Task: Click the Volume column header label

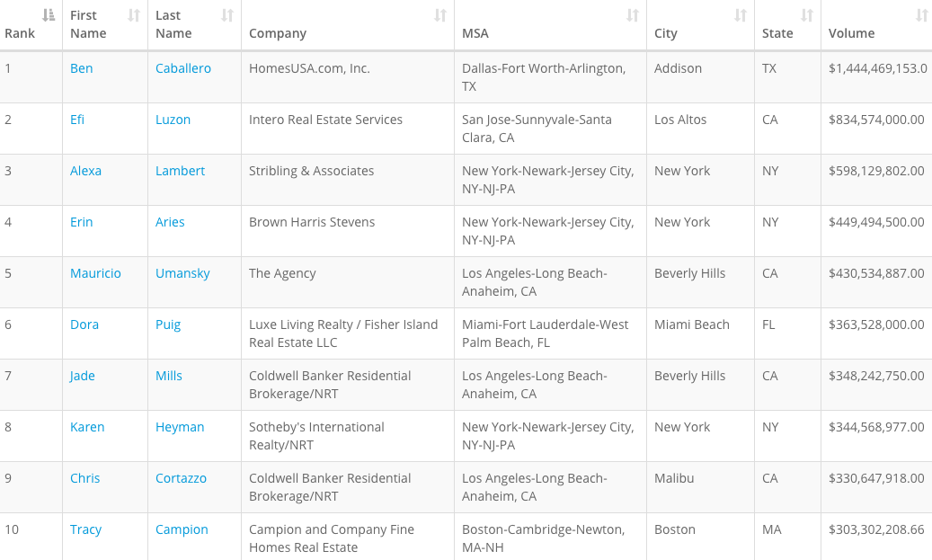Action: [852, 33]
